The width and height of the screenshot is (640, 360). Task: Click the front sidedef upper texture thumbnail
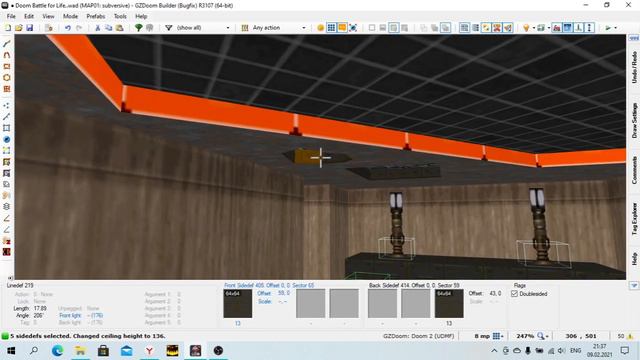(238, 304)
